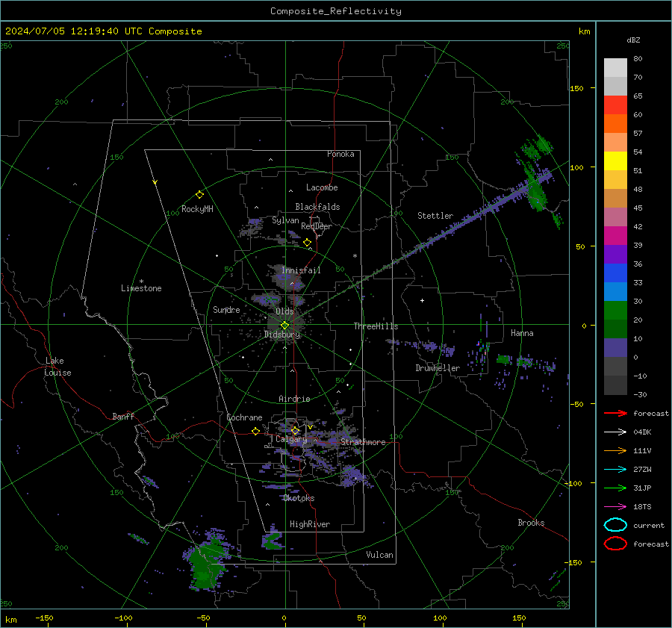Select the Lacombe label on the map

(322, 187)
